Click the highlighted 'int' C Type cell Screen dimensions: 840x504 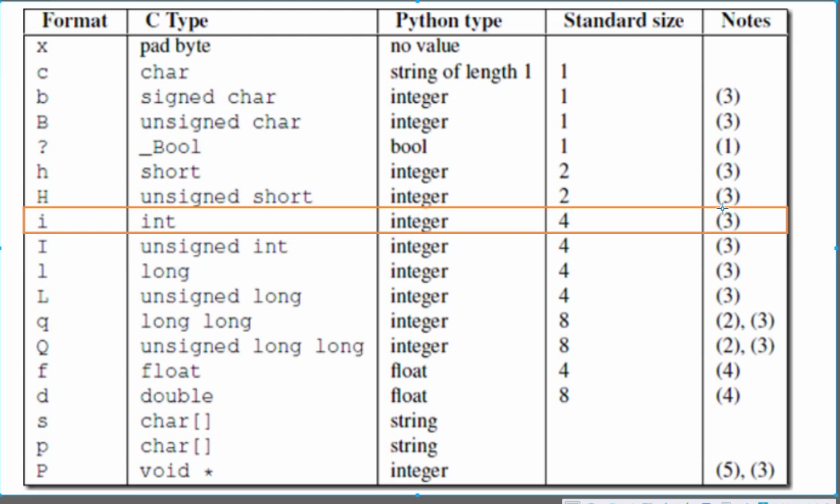[158, 221]
